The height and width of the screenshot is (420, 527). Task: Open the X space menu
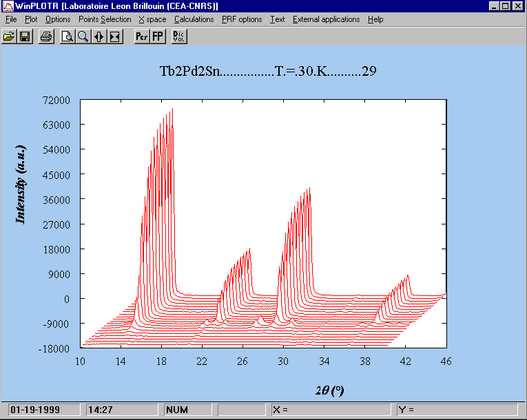point(152,19)
